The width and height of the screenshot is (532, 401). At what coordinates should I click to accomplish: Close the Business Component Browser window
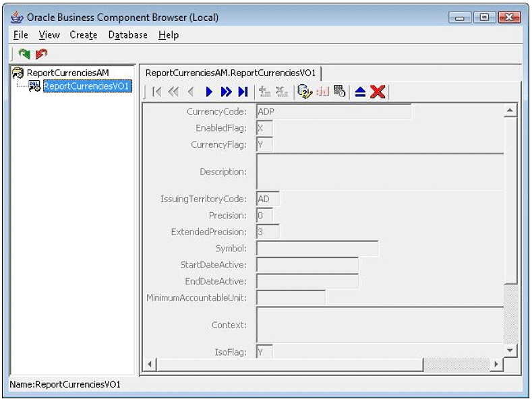[x=510, y=17]
